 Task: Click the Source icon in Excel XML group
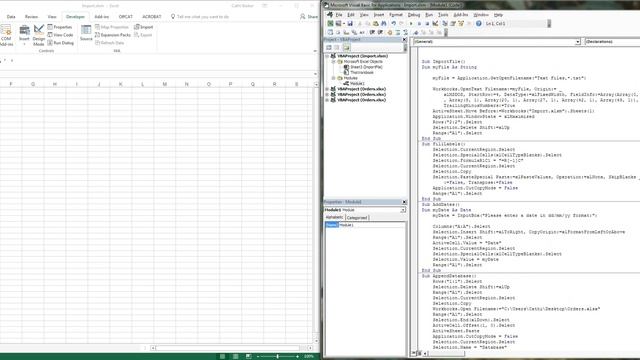tap(86, 33)
